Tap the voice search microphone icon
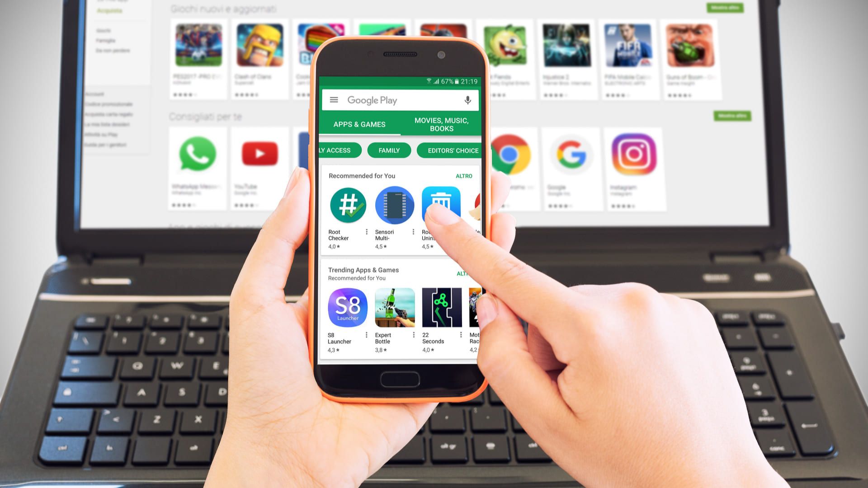This screenshot has height=488, width=868. click(468, 99)
